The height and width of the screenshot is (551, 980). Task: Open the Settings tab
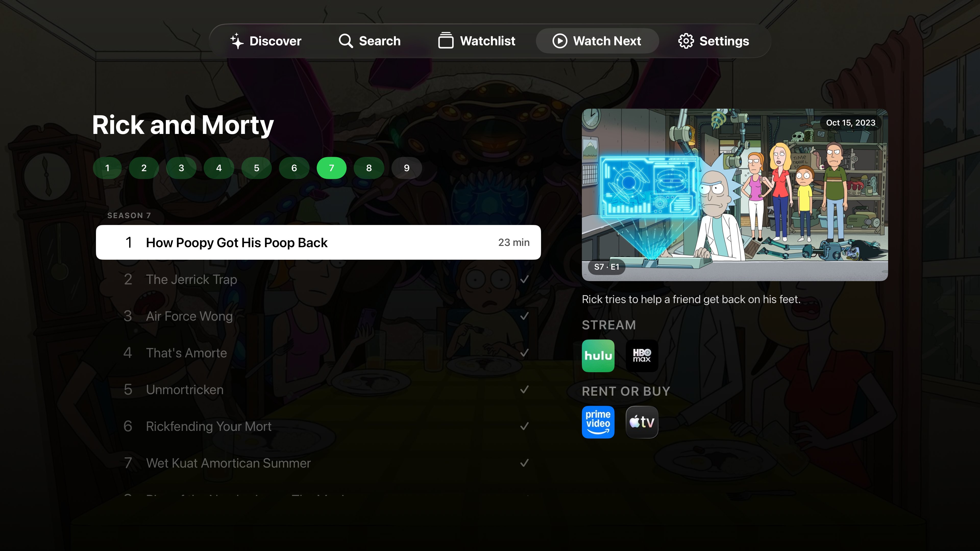point(714,41)
